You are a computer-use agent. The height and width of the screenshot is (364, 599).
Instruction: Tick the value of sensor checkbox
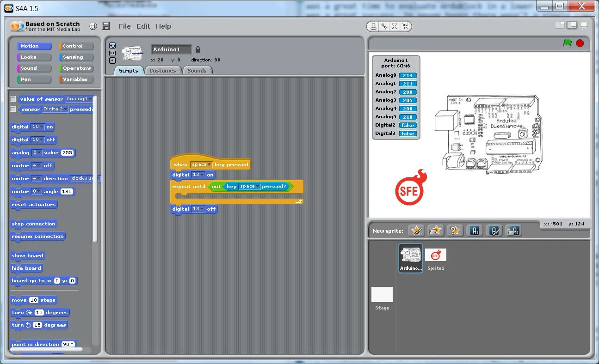pos(13,99)
